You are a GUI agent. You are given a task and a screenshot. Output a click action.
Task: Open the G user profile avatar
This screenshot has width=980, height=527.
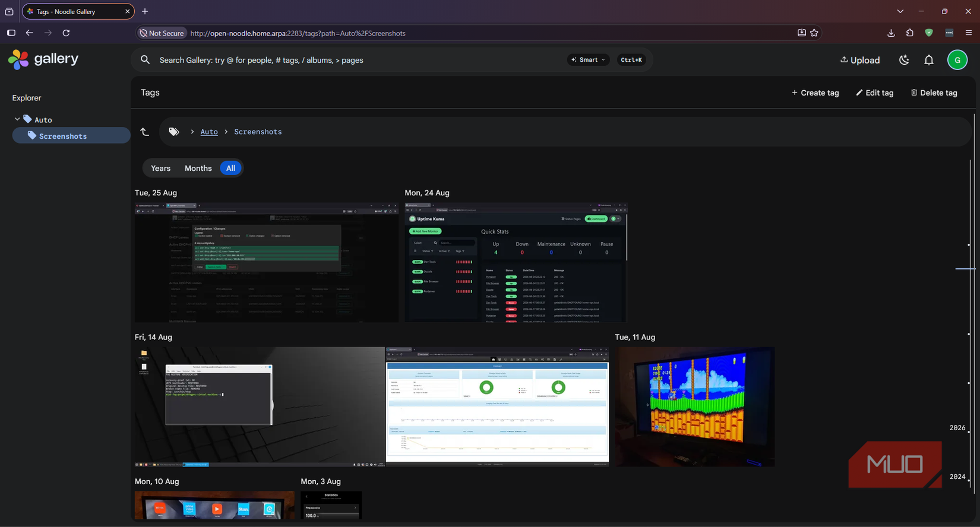pyautogui.click(x=957, y=60)
